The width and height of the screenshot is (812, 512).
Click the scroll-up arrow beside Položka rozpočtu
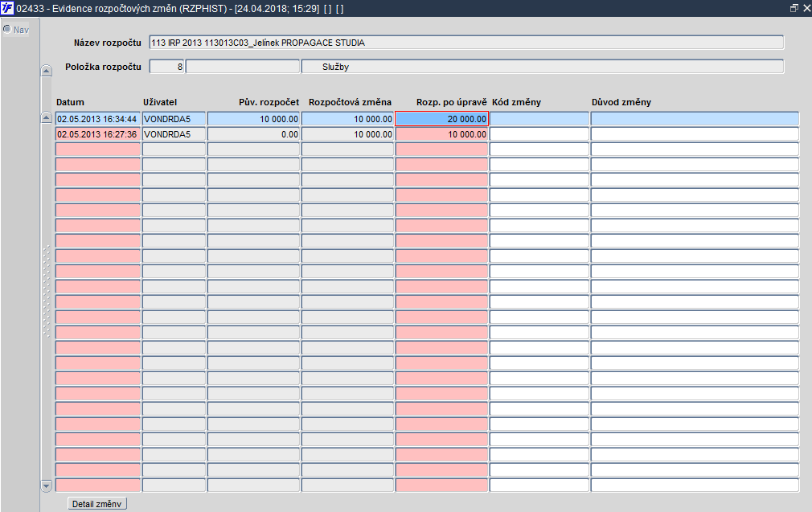pos(46,71)
